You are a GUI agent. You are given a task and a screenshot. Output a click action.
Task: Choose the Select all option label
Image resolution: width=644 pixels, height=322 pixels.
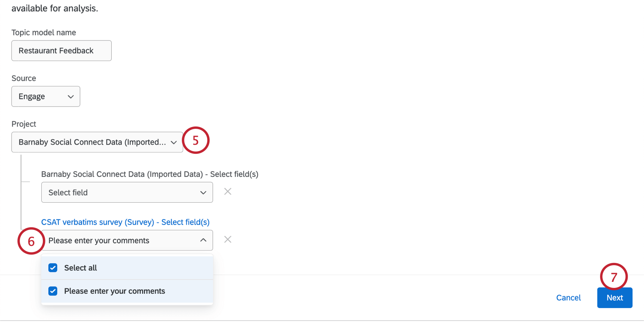81,268
